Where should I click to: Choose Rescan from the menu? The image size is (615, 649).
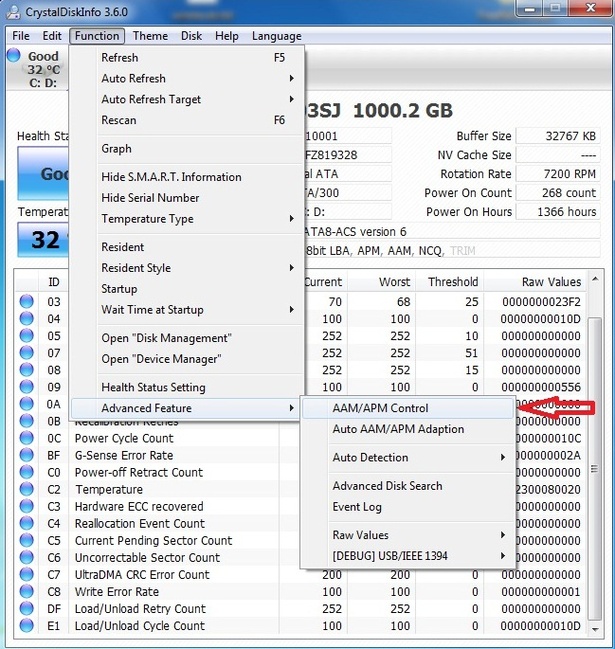tap(185, 120)
